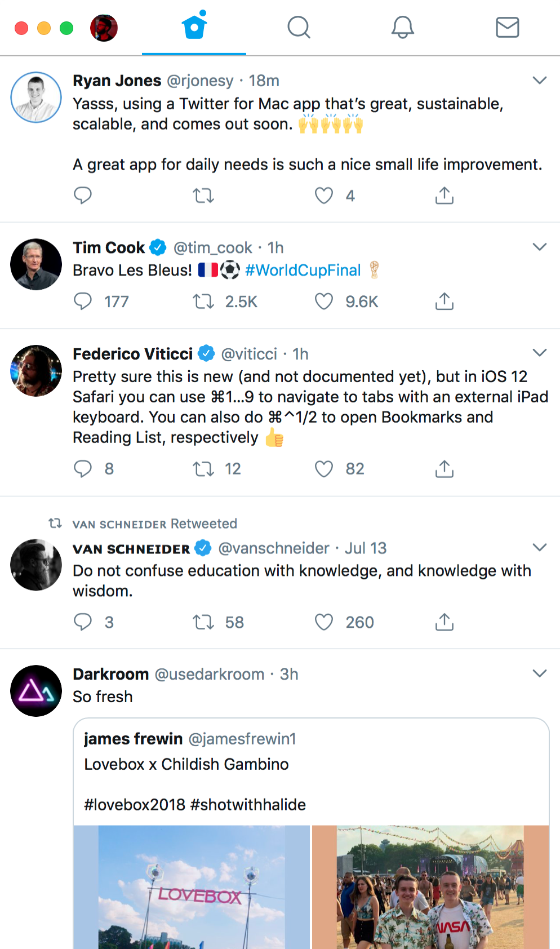Open the chevron menu on Tim Cook's tweet
Screen dimensions: 560x949
[539, 247]
